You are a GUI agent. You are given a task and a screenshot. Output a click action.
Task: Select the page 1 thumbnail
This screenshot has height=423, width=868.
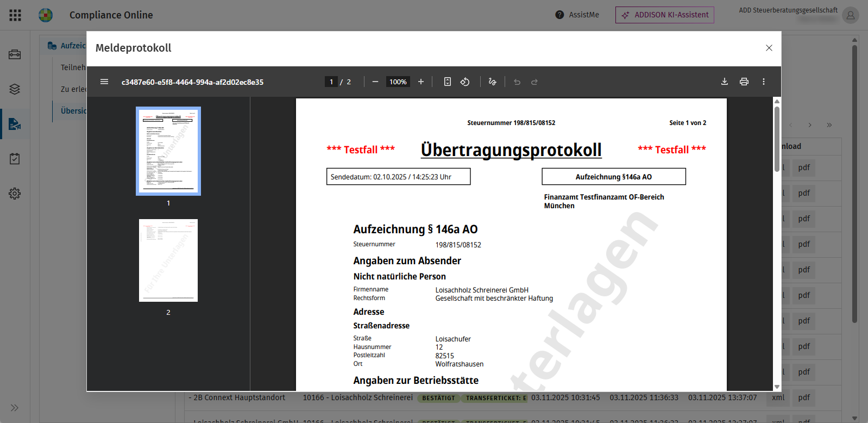pos(168,151)
